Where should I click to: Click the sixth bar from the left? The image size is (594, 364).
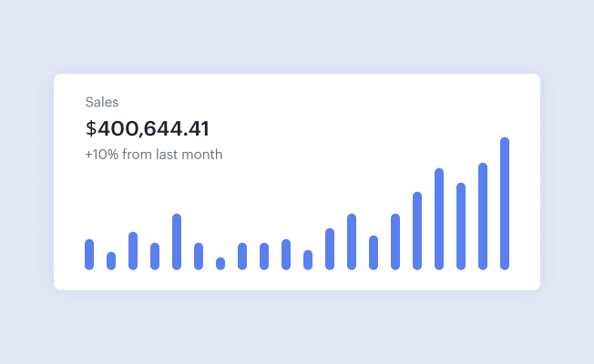[x=199, y=257]
